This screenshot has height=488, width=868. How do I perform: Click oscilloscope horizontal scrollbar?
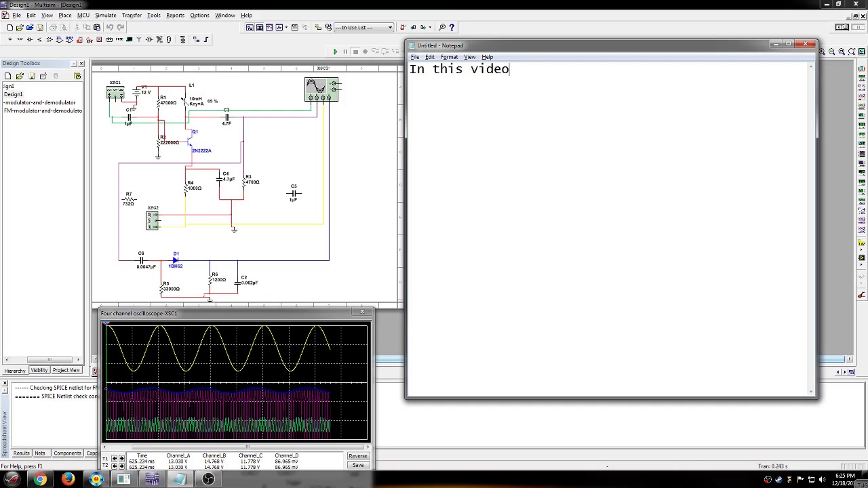[236, 447]
